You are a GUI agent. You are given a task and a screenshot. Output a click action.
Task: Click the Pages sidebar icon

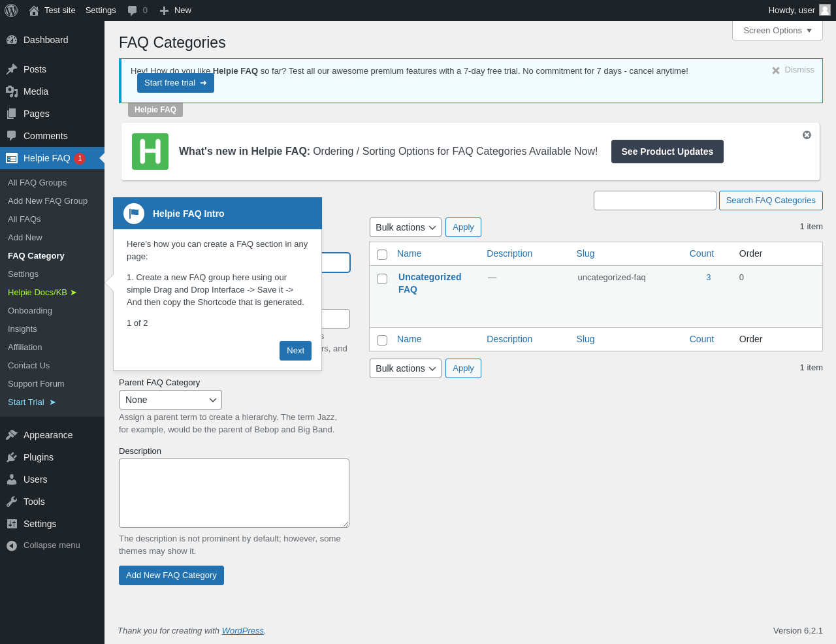point(12,114)
